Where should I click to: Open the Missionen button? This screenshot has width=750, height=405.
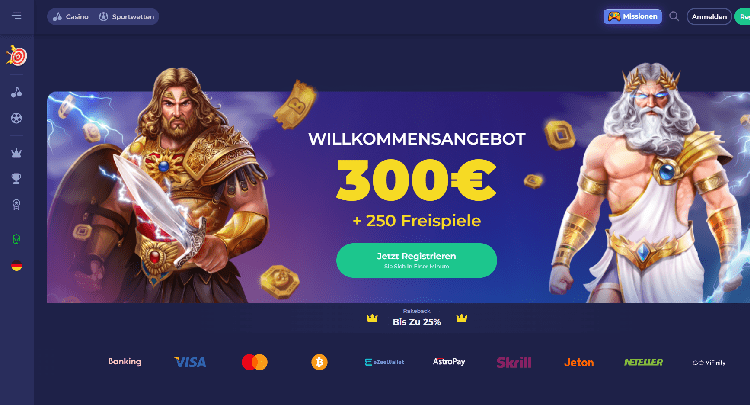pos(633,17)
